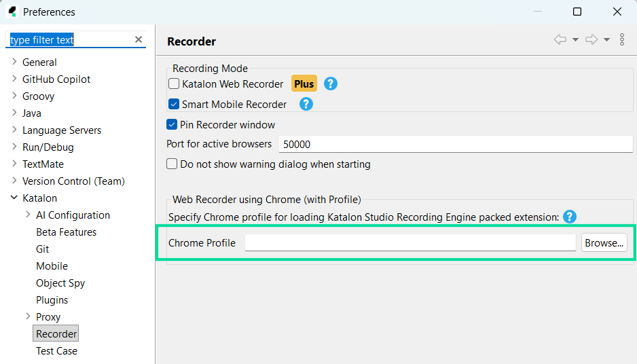Select the Proxy tree label

pyautogui.click(x=48, y=317)
